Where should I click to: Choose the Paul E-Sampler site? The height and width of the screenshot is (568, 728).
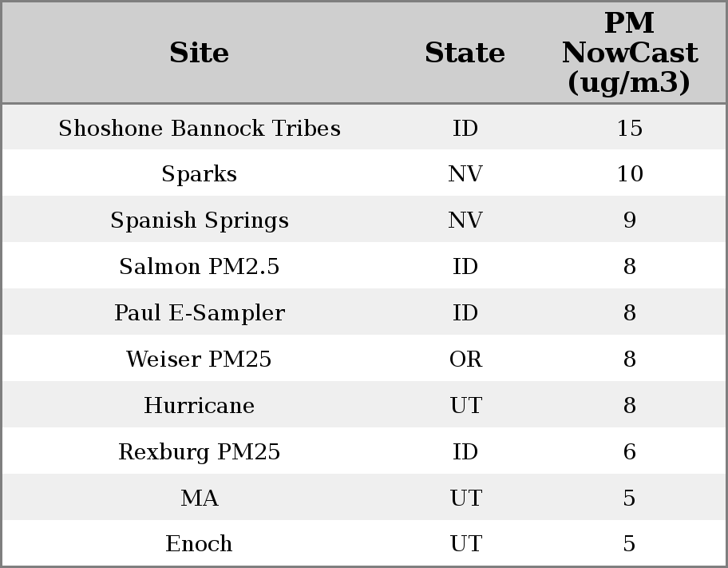pyautogui.click(x=199, y=313)
